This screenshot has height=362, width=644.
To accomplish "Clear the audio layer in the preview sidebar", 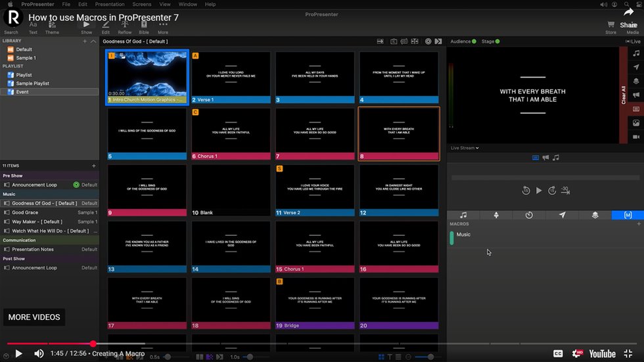I will [636, 53].
